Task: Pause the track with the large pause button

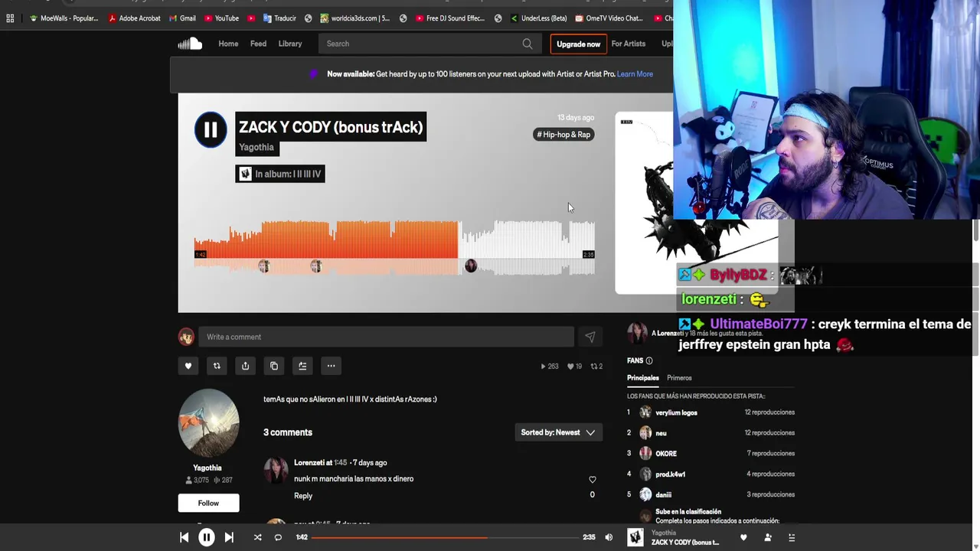Action: click(211, 130)
